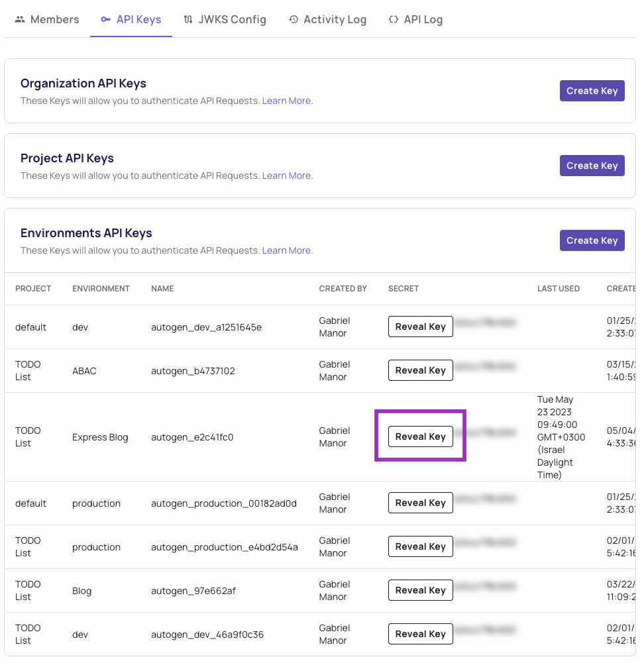Switch to the Activity Log tab
Screen dimensions: 644x663
[335, 19]
